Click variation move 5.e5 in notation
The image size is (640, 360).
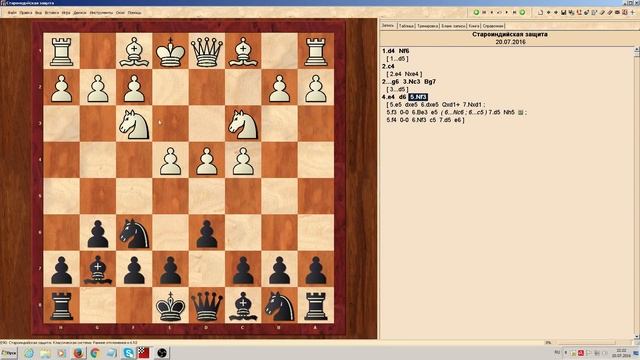396,104
